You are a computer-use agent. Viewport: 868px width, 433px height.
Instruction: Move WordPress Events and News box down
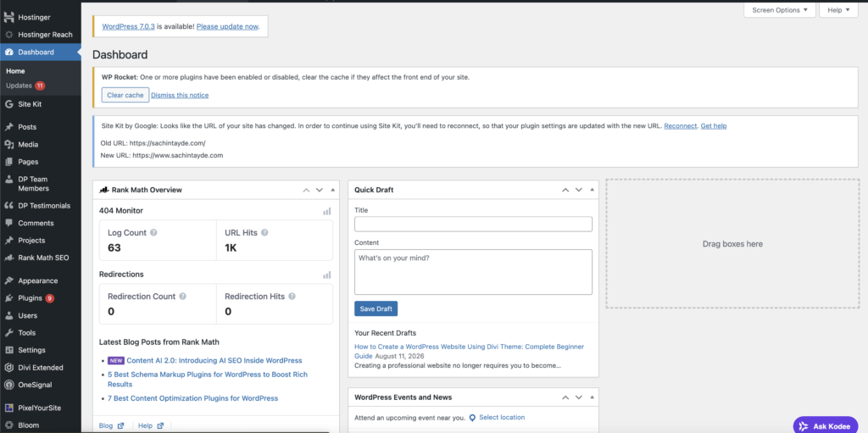point(578,397)
